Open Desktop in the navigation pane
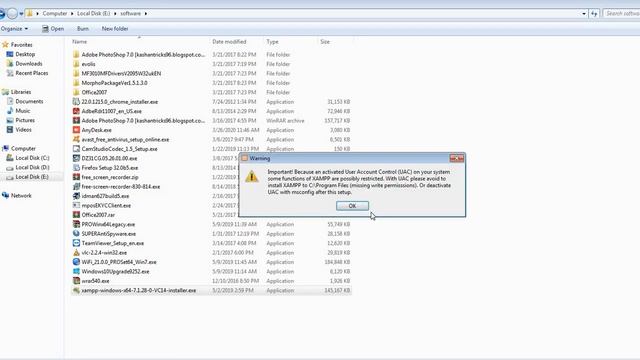The width and height of the screenshot is (640, 360). 25,54
